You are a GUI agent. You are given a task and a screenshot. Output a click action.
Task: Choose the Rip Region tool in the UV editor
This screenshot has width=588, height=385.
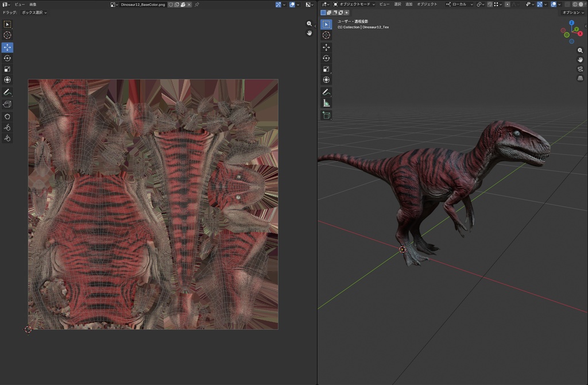tap(7, 105)
